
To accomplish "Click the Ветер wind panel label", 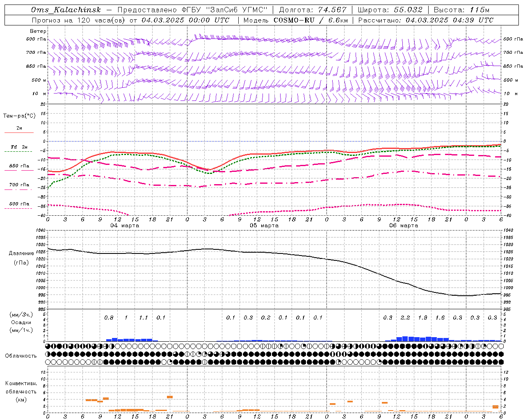I will pyautogui.click(x=38, y=31).
